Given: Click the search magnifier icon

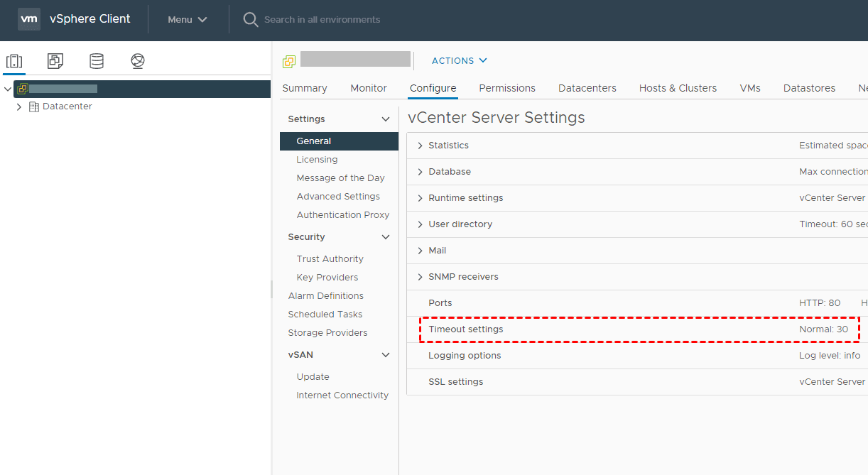Looking at the screenshot, I should (250, 19).
